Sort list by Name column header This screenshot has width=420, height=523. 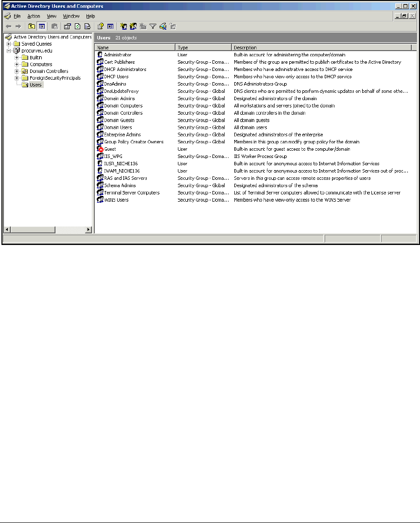[135, 47]
